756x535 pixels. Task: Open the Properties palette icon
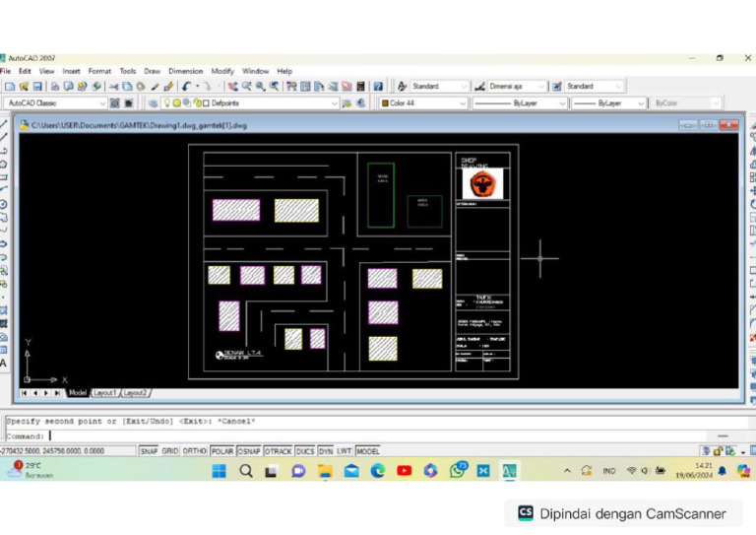[291, 87]
